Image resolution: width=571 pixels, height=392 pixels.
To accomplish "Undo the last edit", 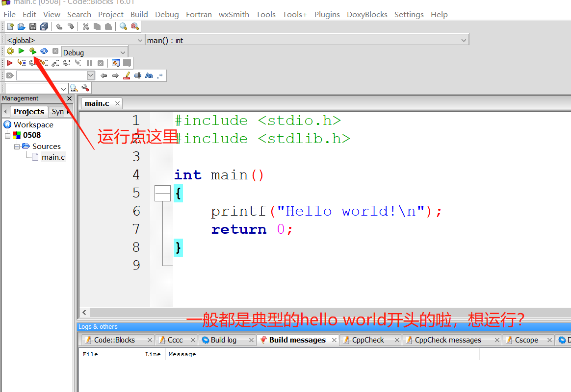I will tap(59, 26).
